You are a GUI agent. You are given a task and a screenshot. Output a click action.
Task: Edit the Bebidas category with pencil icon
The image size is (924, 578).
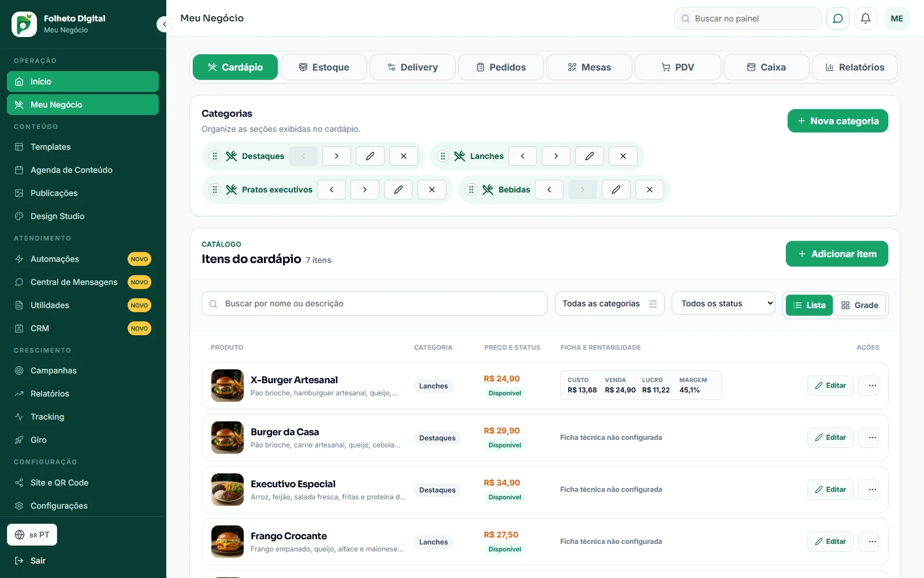tap(616, 190)
